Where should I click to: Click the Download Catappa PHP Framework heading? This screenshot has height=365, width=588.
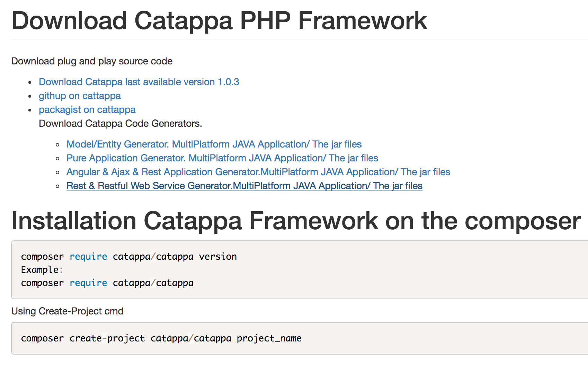coord(219,21)
